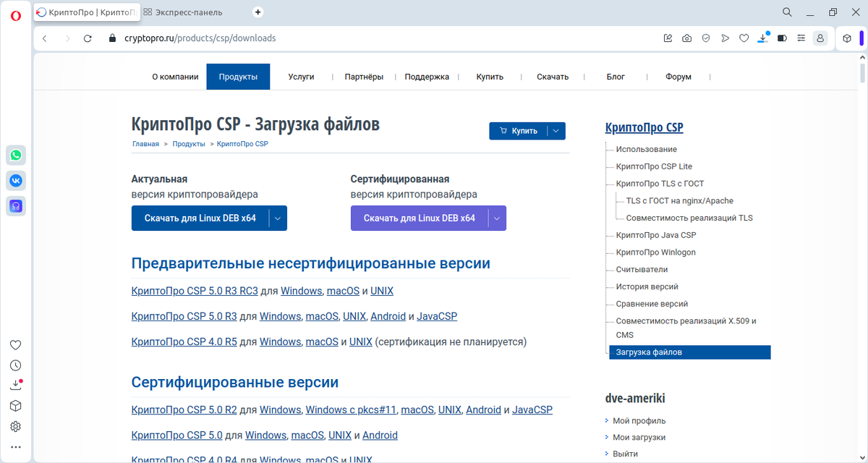
Task: Click the Купить cart button
Action: point(518,131)
